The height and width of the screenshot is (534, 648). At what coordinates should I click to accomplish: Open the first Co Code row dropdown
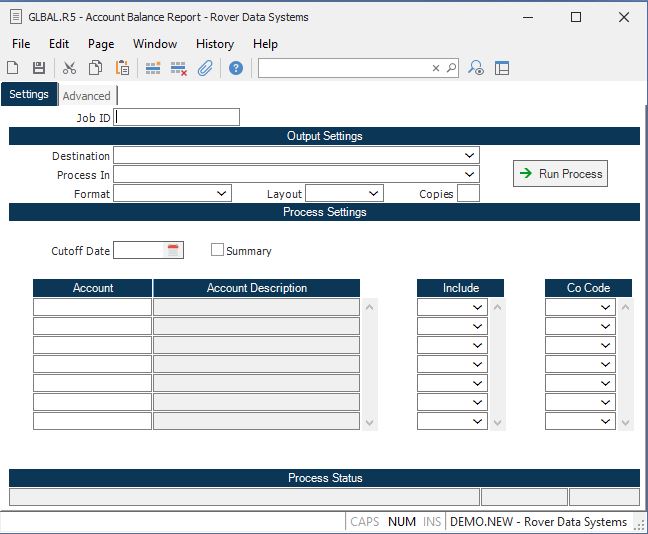coord(606,308)
